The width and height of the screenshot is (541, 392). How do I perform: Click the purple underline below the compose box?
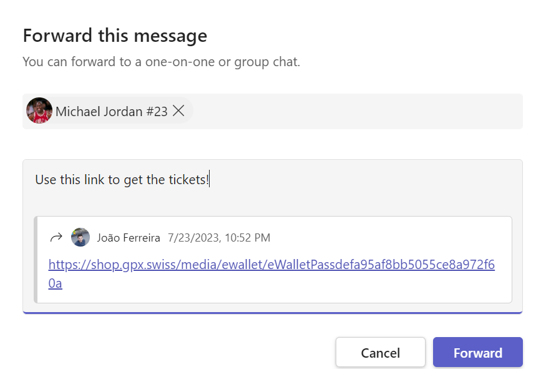[273, 310]
